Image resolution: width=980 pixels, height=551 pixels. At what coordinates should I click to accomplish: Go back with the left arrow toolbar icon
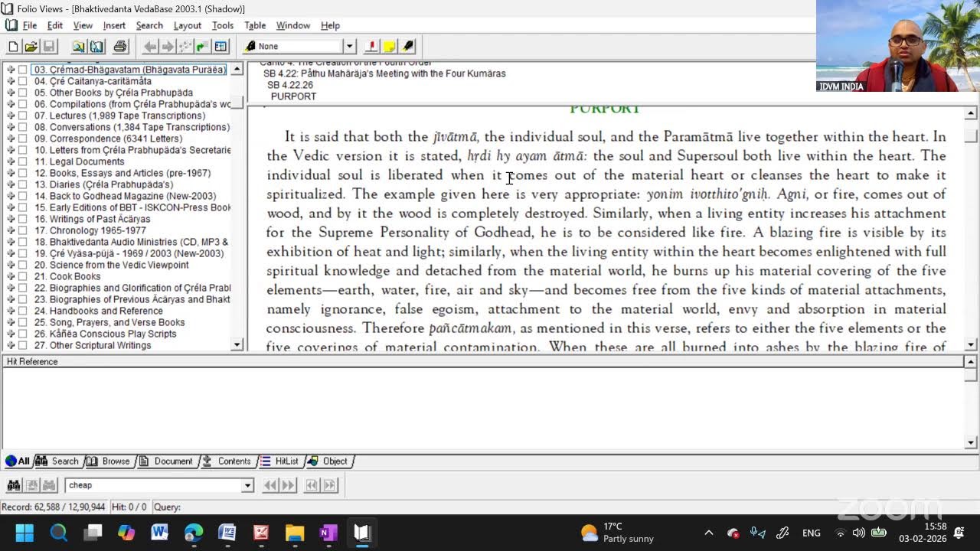(151, 47)
